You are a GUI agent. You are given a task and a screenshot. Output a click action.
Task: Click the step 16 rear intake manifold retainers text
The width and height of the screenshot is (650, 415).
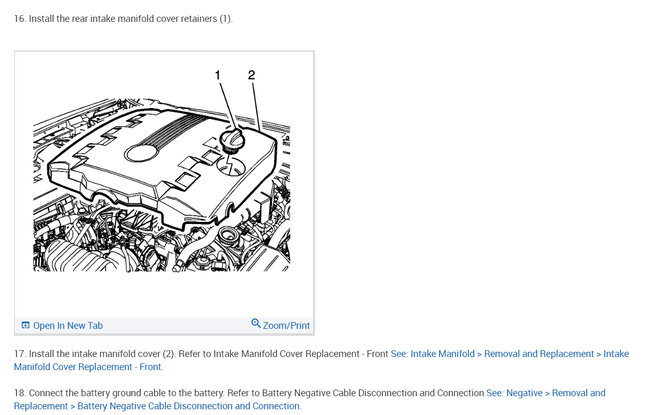click(x=123, y=19)
